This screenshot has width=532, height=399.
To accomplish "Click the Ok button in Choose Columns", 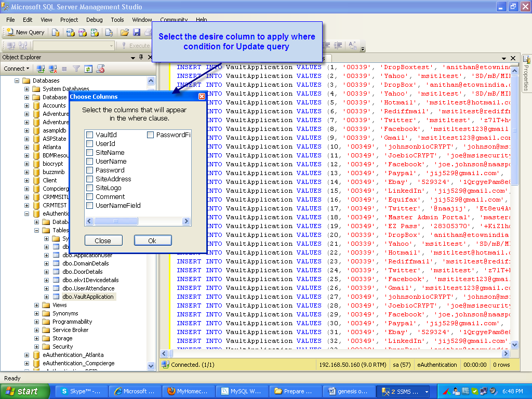I will click(153, 241).
